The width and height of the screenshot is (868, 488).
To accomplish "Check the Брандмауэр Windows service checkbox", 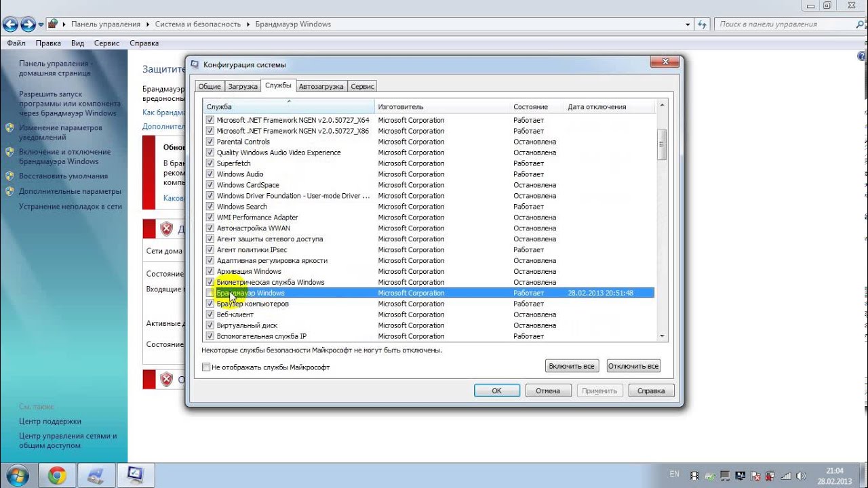I will [210, 293].
